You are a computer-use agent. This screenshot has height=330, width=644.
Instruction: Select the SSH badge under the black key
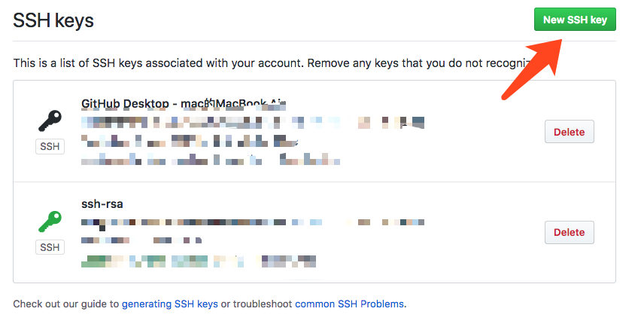(x=50, y=147)
